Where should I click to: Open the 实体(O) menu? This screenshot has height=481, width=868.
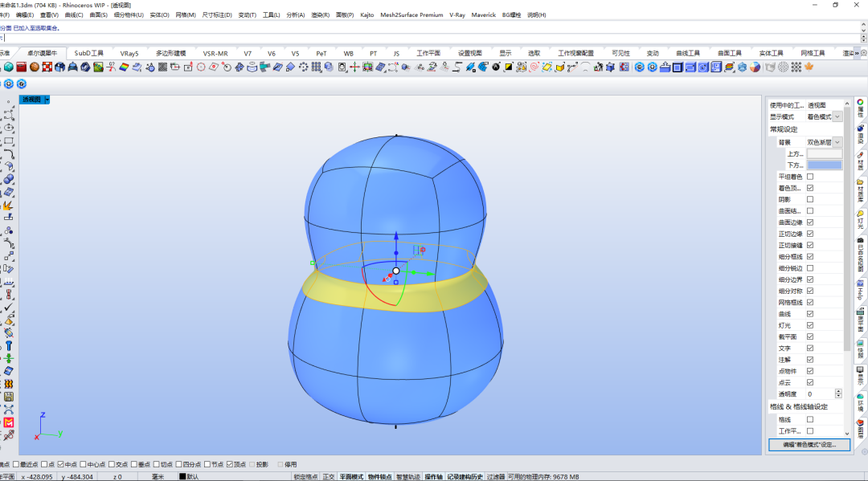click(159, 15)
